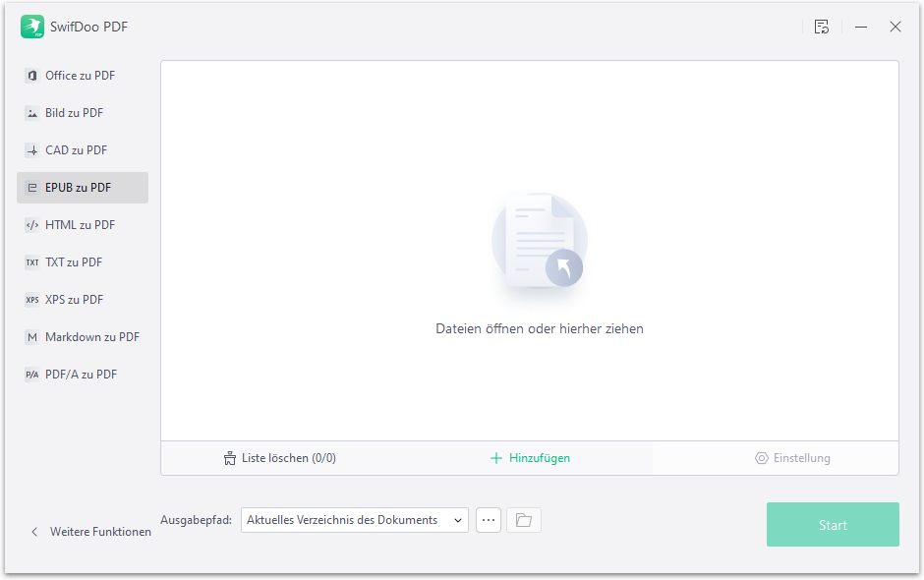Open output folder via folder icon
The height and width of the screenshot is (580, 924).
(x=523, y=520)
